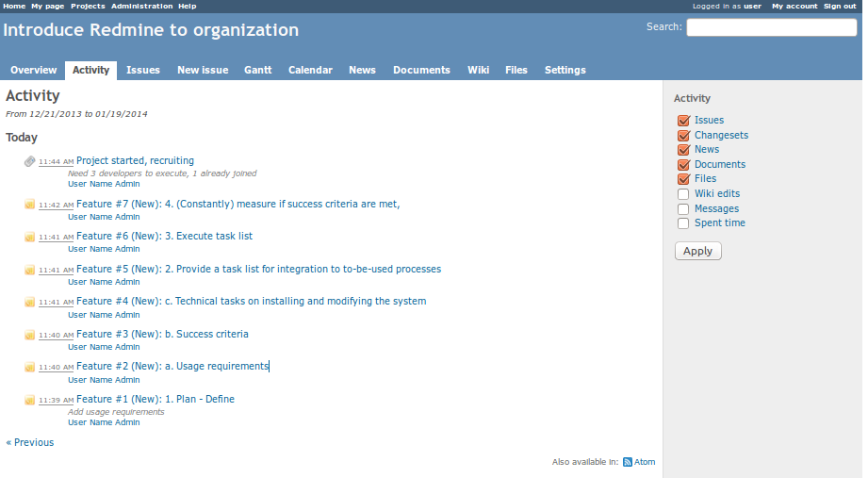Click the Atom feed icon
Screen dimensions: 868x478
[x=628, y=462]
